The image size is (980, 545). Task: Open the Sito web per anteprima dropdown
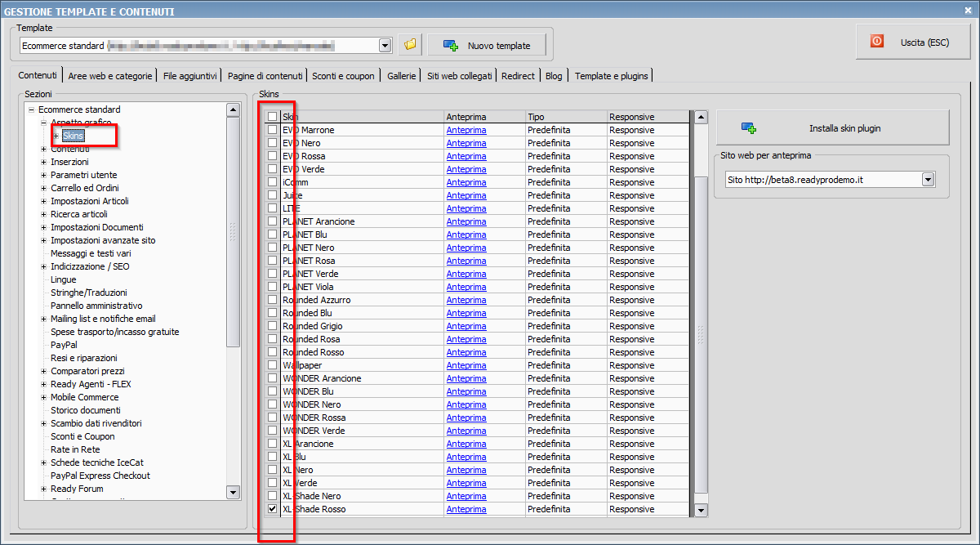[x=927, y=180]
